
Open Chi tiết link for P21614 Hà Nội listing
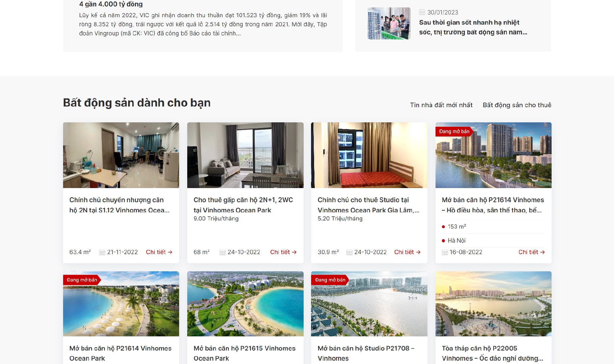coord(531,252)
